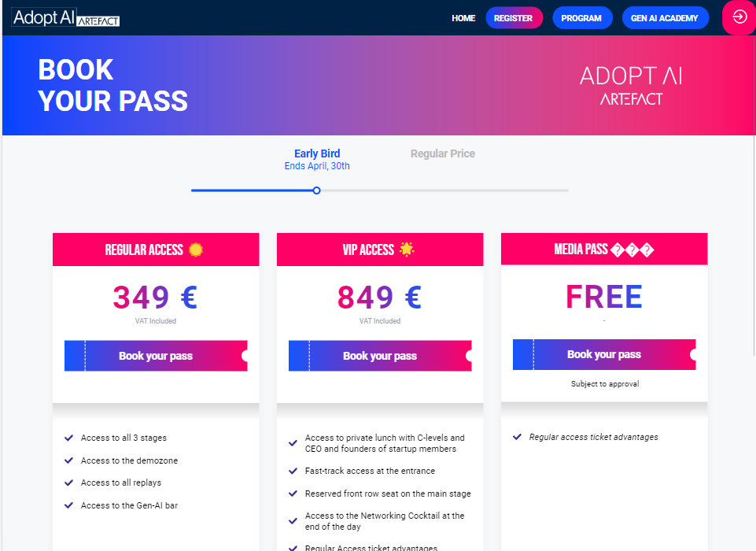Click the star emoji beside VIP Access

point(407,249)
